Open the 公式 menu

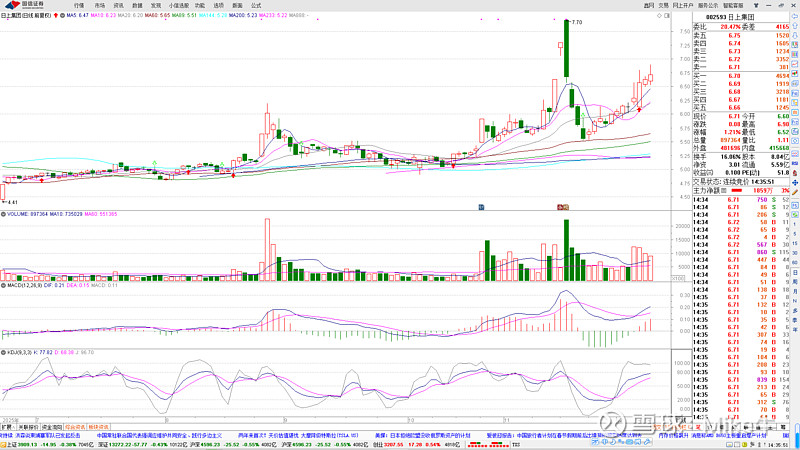pyautogui.click(x=256, y=5)
